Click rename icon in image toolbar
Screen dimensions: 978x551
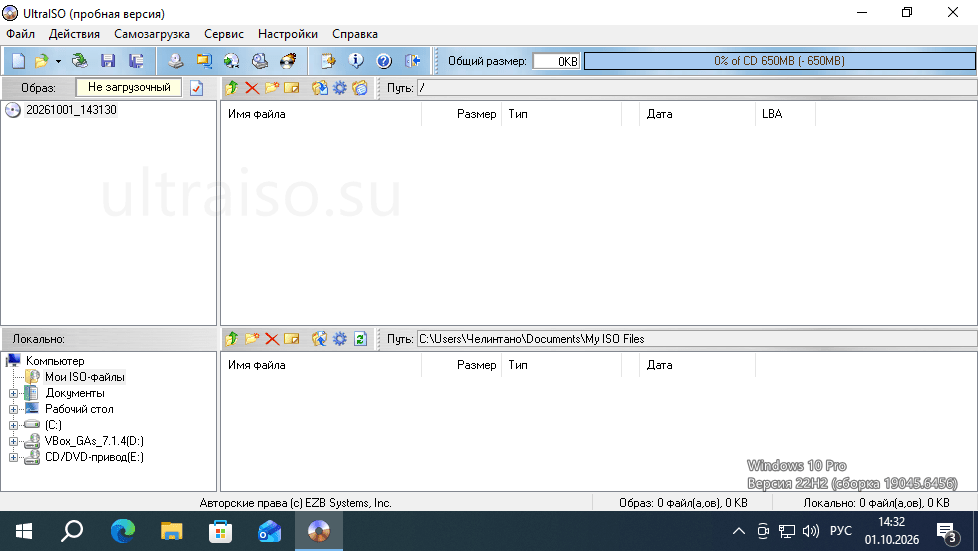click(292, 88)
